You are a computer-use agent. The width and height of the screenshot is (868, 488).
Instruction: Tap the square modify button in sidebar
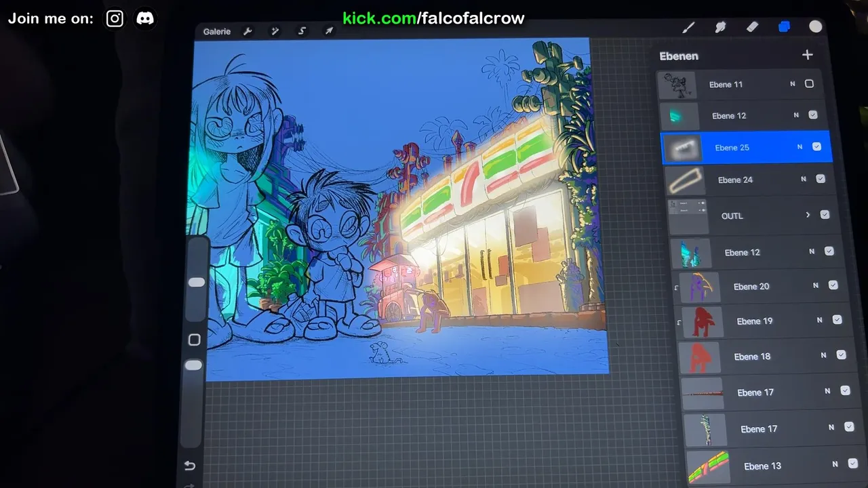(195, 340)
